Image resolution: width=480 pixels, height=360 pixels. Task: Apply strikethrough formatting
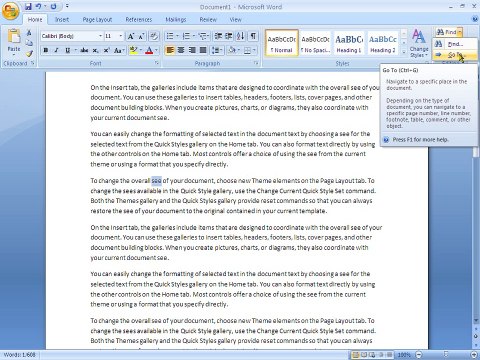84,50
